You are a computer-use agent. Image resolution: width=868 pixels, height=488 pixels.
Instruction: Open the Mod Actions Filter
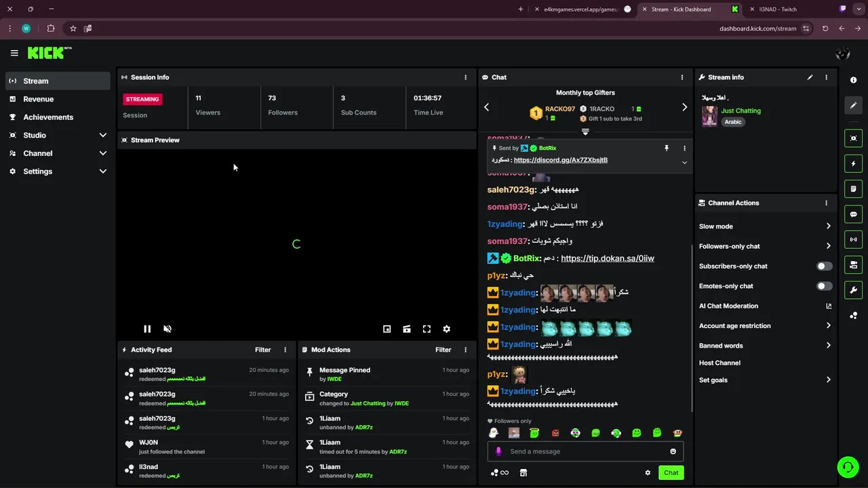443,350
